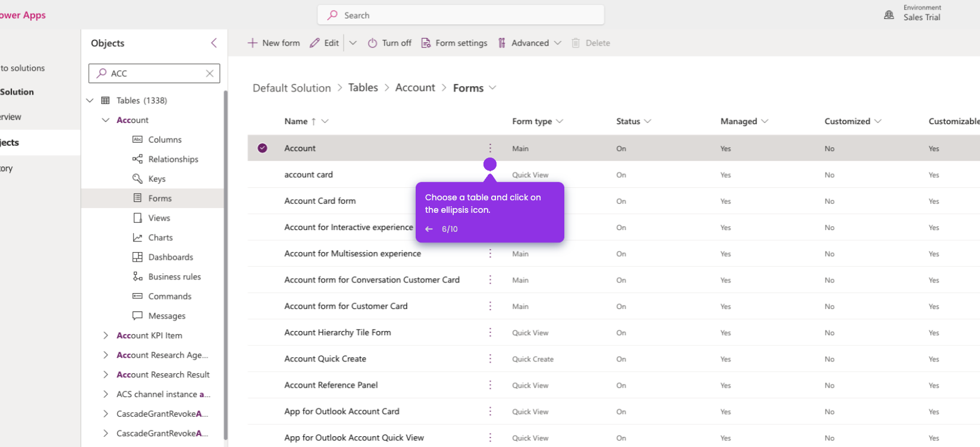This screenshot has height=447, width=980.
Task: Open the Form type column filter
Action: pos(560,121)
